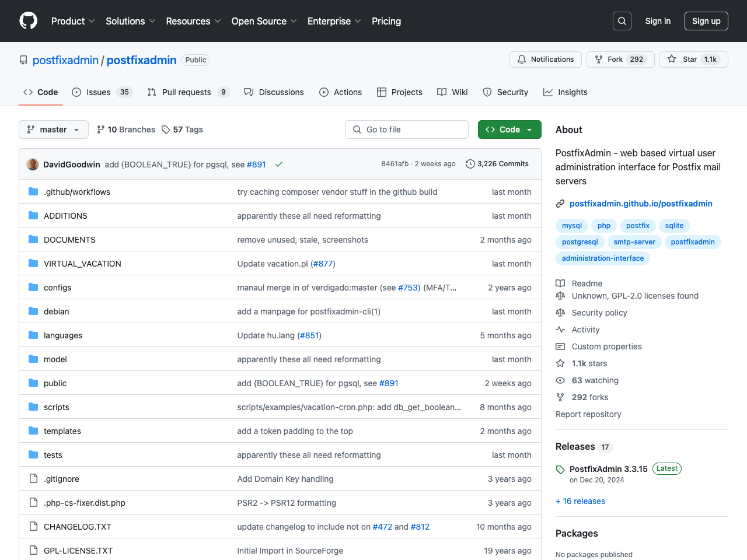Click the CHANGELOG.TXT file icon
This screenshot has width=747, height=560.
[x=33, y=526]
